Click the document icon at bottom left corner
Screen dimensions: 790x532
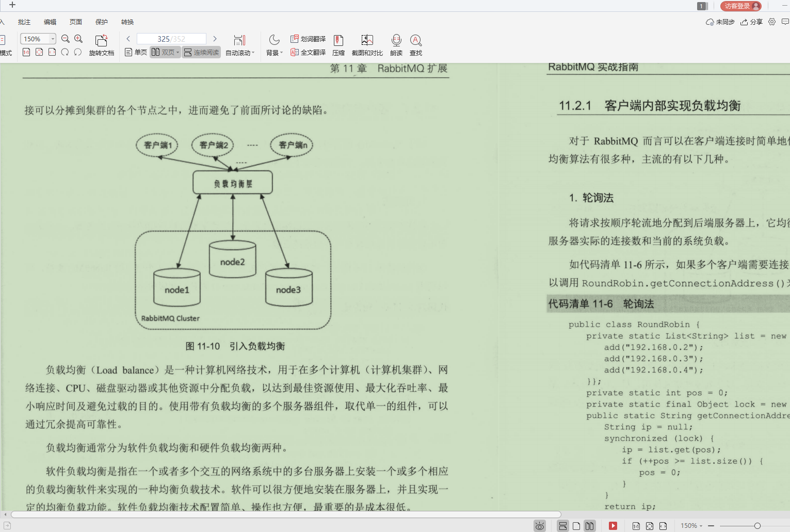click(7, 526)
